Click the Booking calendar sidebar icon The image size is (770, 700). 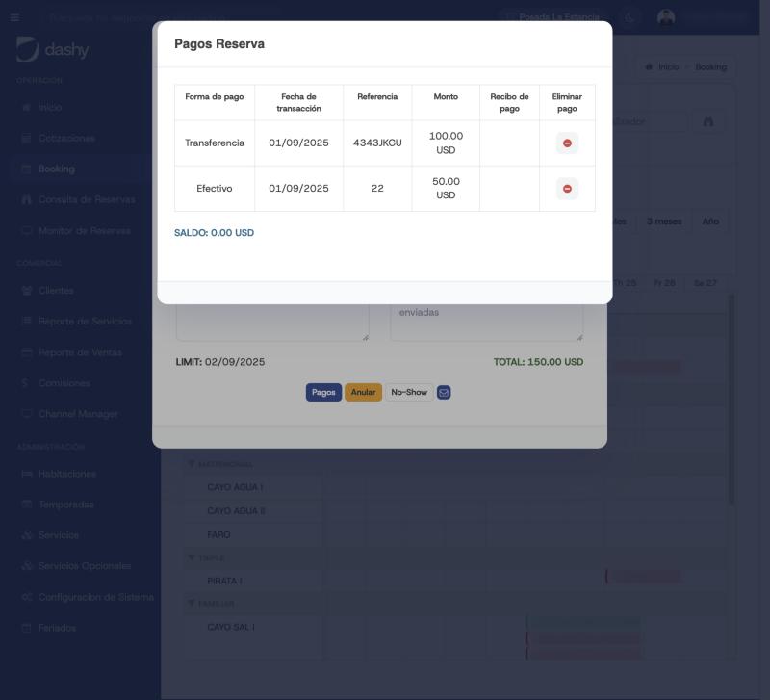[x=27, y=169]
